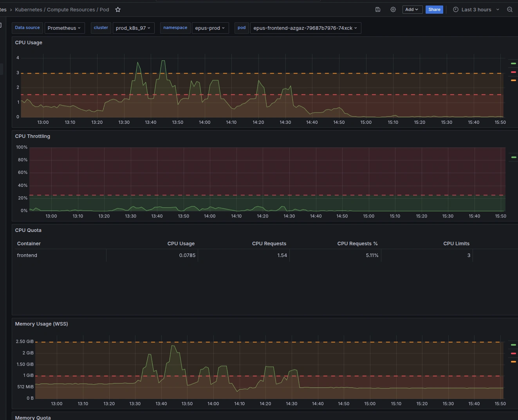Open the Add menu

(412, 10)
